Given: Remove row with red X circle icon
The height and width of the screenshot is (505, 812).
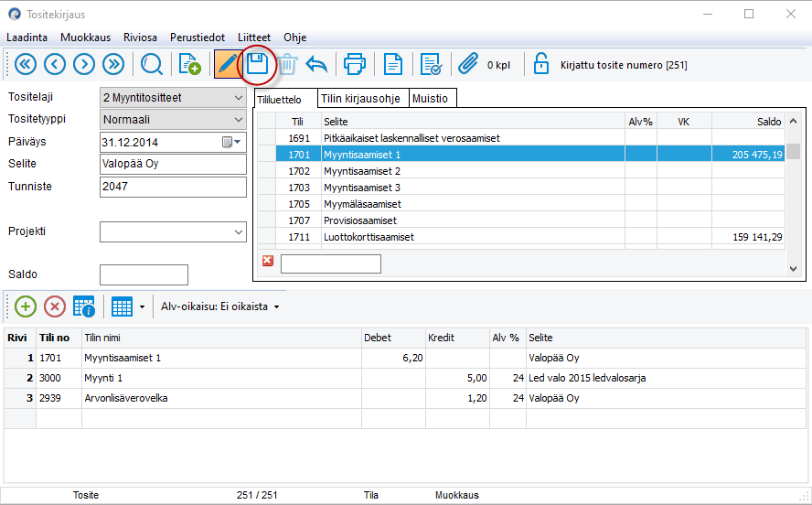Looking at the screenshot, I should point(54,306).
